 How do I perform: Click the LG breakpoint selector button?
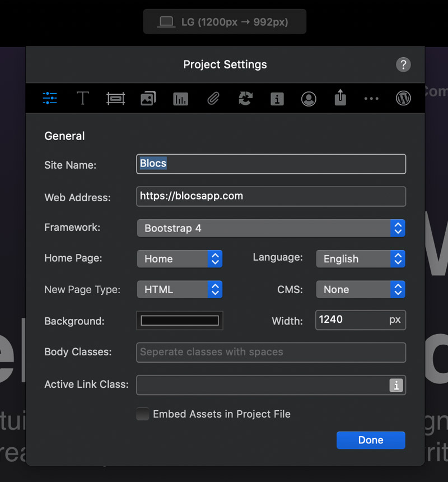pos(225,21)
